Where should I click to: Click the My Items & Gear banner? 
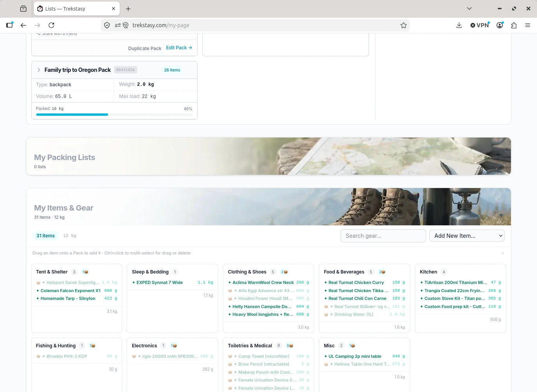coord(268,207)
